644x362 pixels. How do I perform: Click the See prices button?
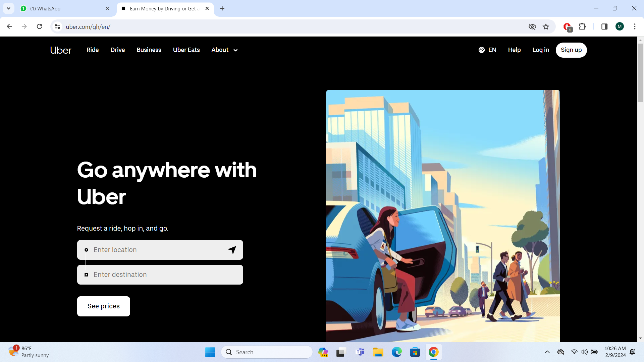tap(104, 306)
